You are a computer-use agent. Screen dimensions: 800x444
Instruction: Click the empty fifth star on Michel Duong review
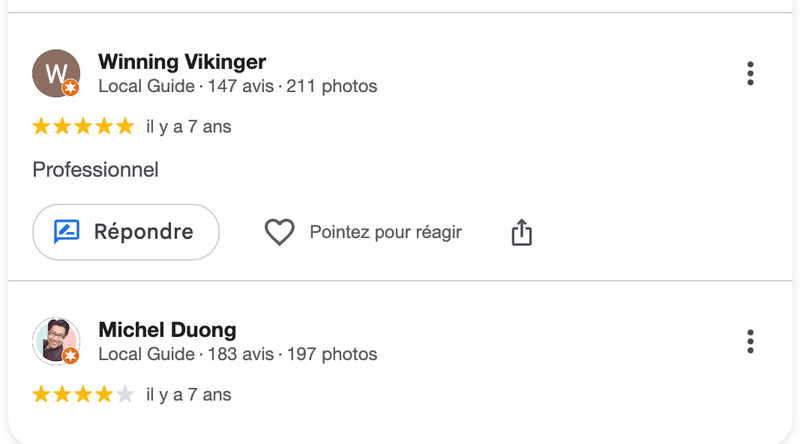click(125, 394)
